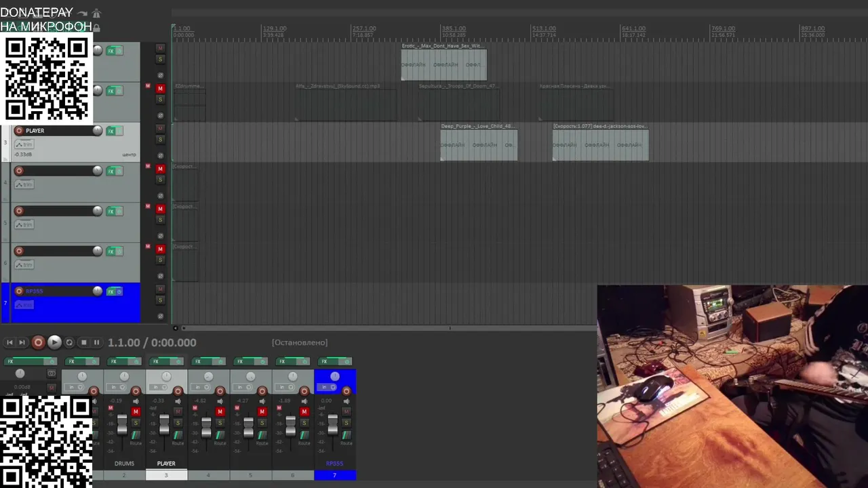The width and height of the screenshot is (868, 488).
Task: Solo mixer strip 5
Action: [262, 422]
